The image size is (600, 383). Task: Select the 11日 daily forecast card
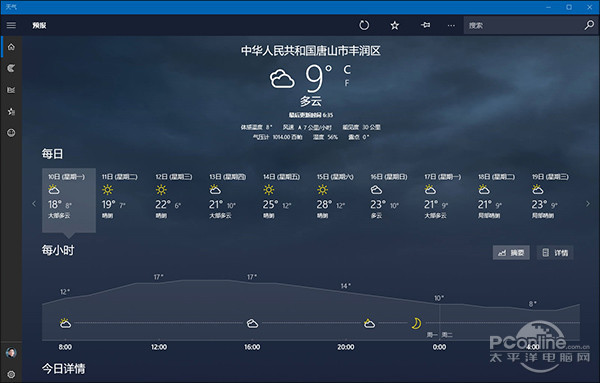(122, 200)
